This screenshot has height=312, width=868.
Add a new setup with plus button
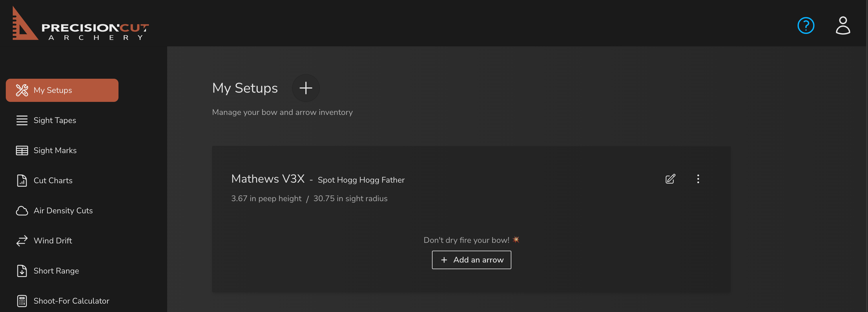[306, 88]
